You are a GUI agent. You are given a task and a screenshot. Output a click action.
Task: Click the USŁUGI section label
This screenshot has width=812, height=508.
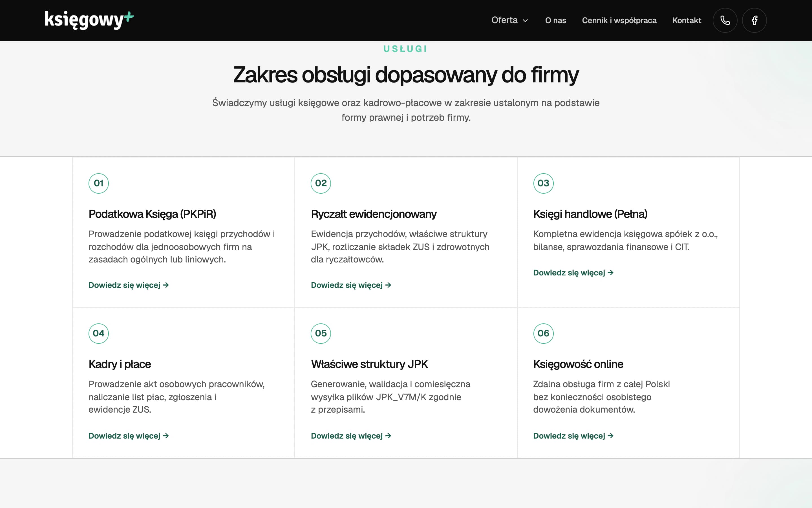(406, 49)
